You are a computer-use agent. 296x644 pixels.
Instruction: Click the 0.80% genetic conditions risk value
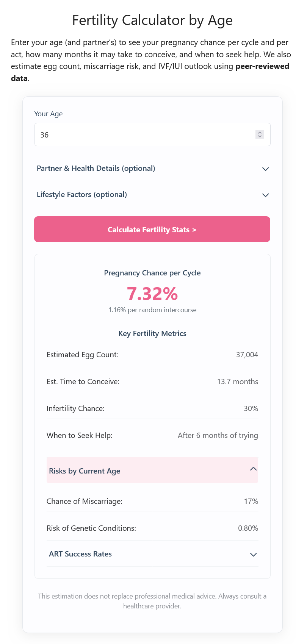click(x=248, y=528)
